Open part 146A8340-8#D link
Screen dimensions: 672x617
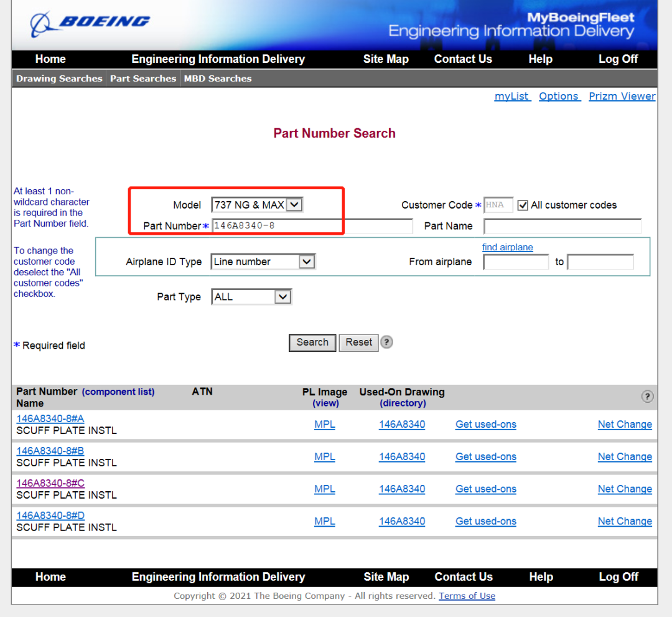50,516
